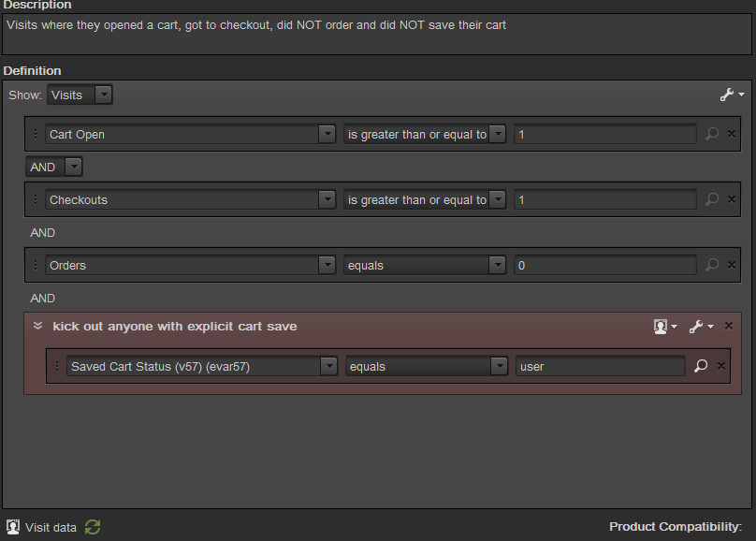Open the Orders equals operator dropdown
Image resolution: width=756 pixels, height=541 pixels.
pos(425,265)
